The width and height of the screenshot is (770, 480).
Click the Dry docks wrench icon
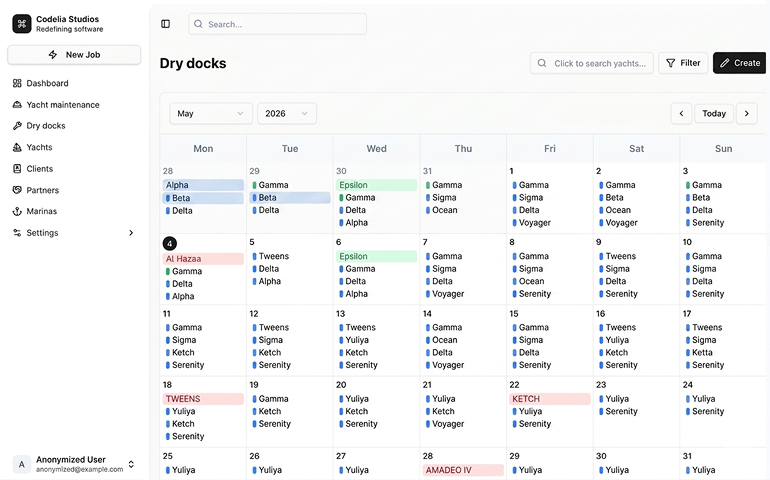(x=17, y=126)
